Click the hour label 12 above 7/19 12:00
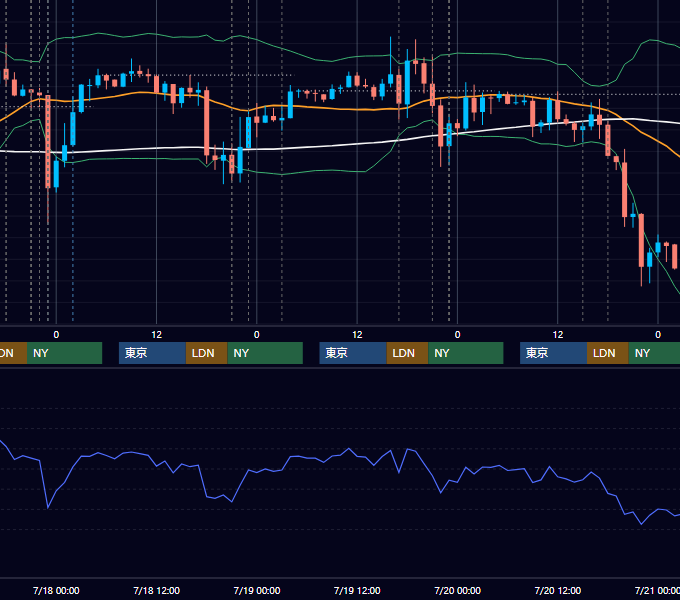 point(357,335)
